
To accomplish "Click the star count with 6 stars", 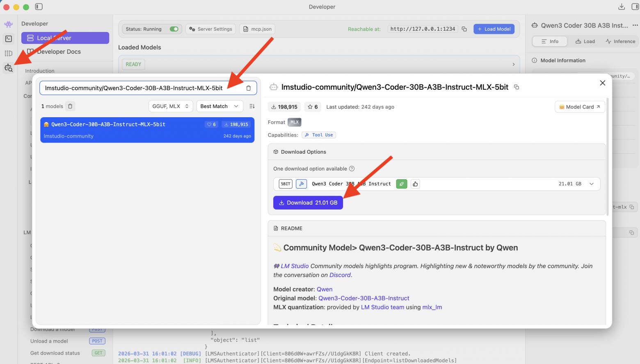I will coord(313,107).
